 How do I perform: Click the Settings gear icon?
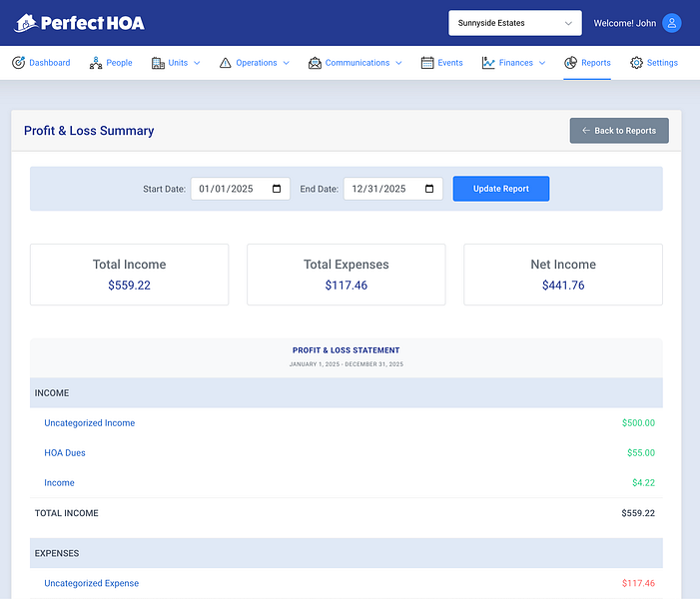click(637, 63)
